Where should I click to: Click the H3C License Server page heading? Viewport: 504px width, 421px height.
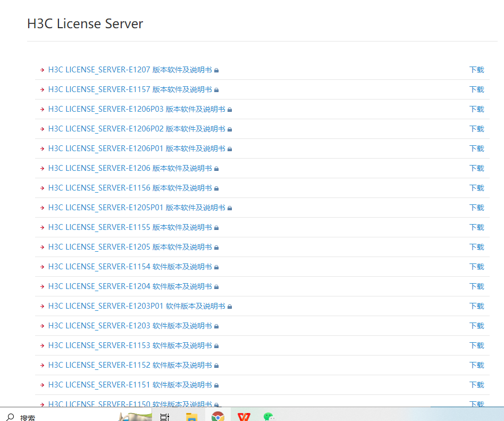(x=85, y=23)
